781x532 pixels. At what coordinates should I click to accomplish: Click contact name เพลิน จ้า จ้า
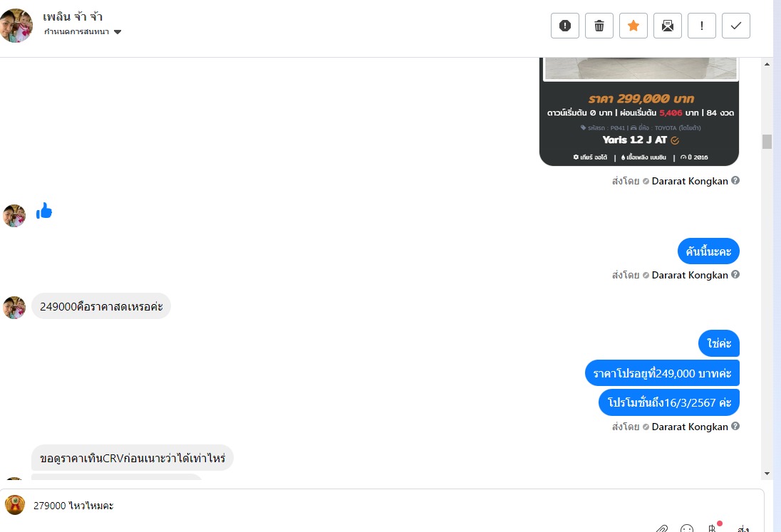click(x=73, y=17)
